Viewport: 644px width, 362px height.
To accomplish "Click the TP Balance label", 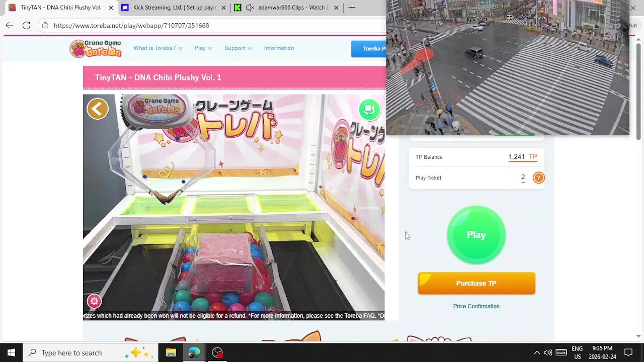I will [x=429, y=157].
